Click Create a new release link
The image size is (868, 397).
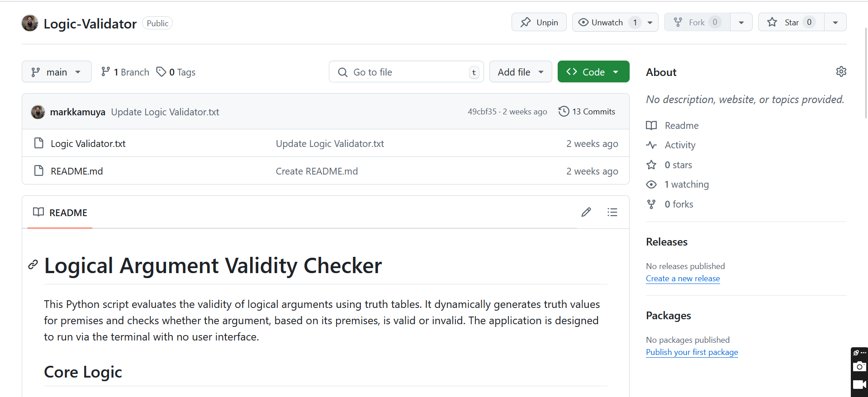point(683,279)
